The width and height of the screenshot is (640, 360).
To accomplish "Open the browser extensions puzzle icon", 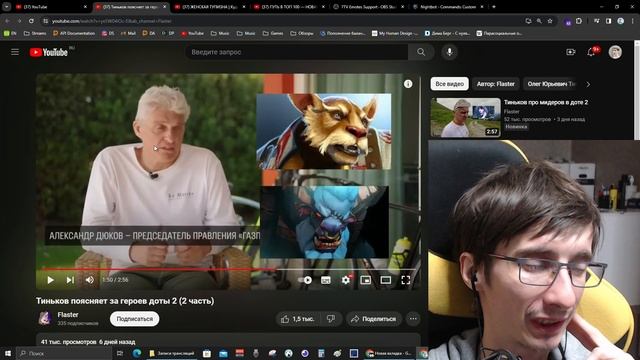I will click(579, 21).
